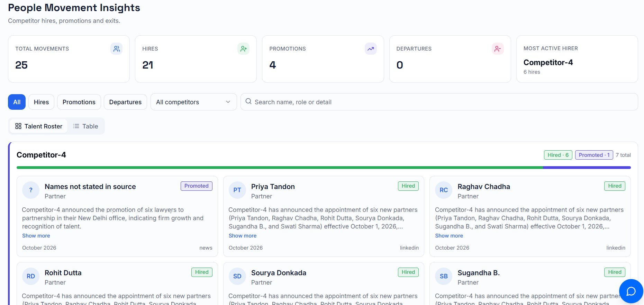Click the RC avatar of Raghav Chadha
Image resolution: width=644 pixels, height=305 pixels.
click(x=444, y=190)
